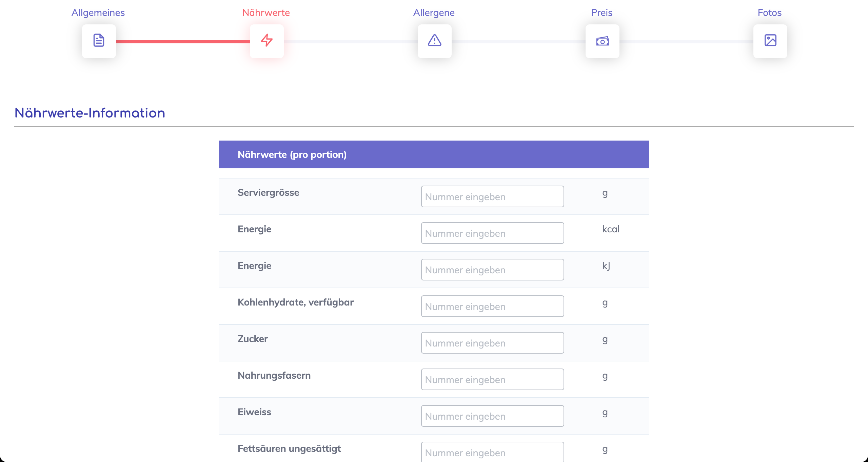Open the Fotos image icon step
The image size is (868, 462).
[770, 41]
